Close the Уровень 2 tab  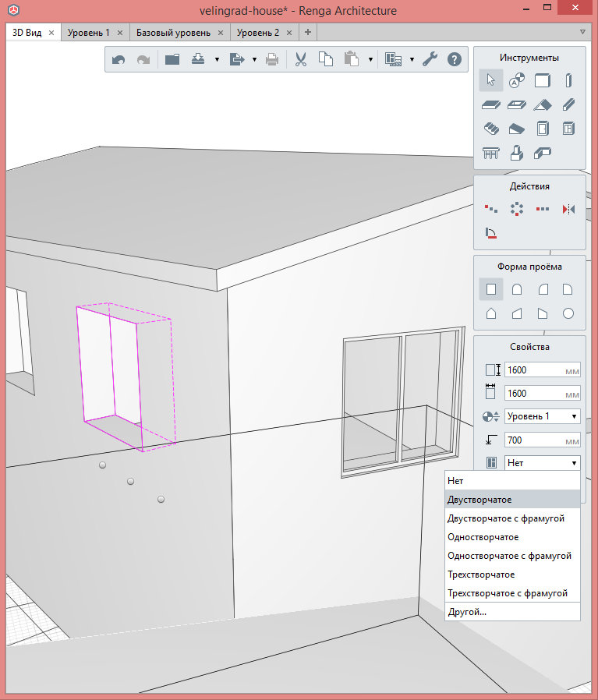289,33
